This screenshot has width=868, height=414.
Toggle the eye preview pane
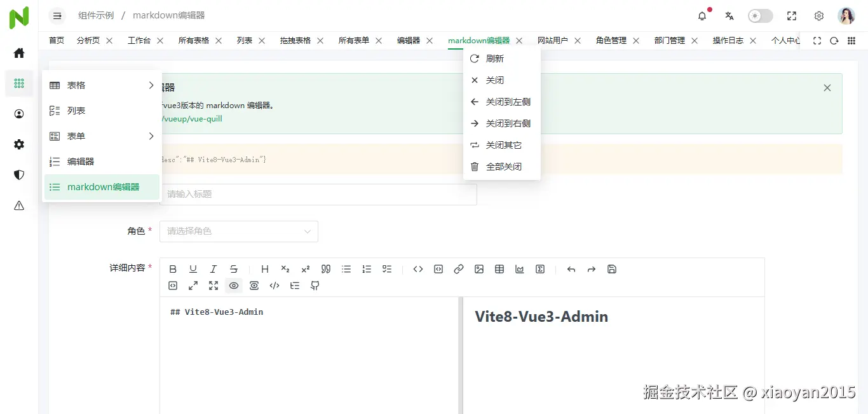click(x=234, y=286)
